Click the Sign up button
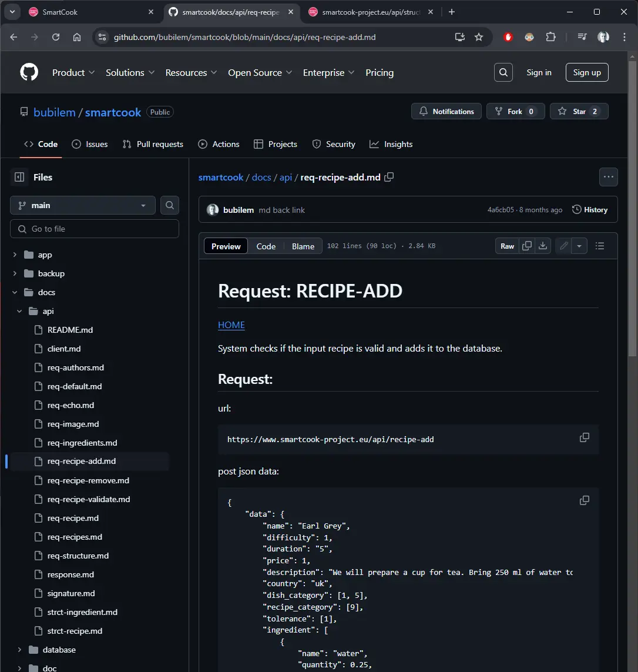This screenshot has width=638, height=672. [587, 72]
